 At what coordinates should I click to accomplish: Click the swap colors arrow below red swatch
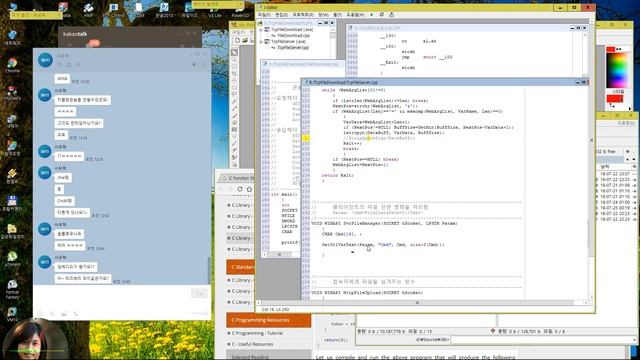(x=612, y=106)
